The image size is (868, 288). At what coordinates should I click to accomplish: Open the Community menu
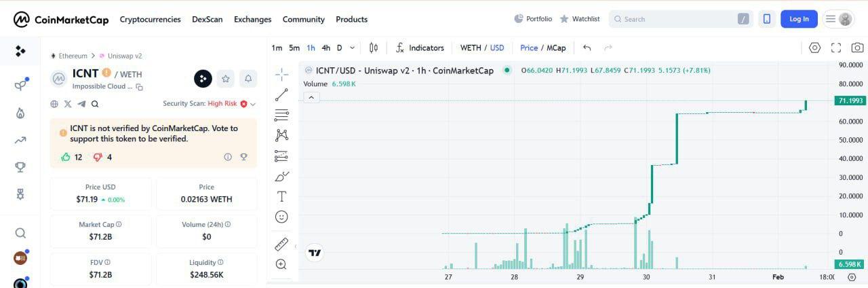point(304,19)
